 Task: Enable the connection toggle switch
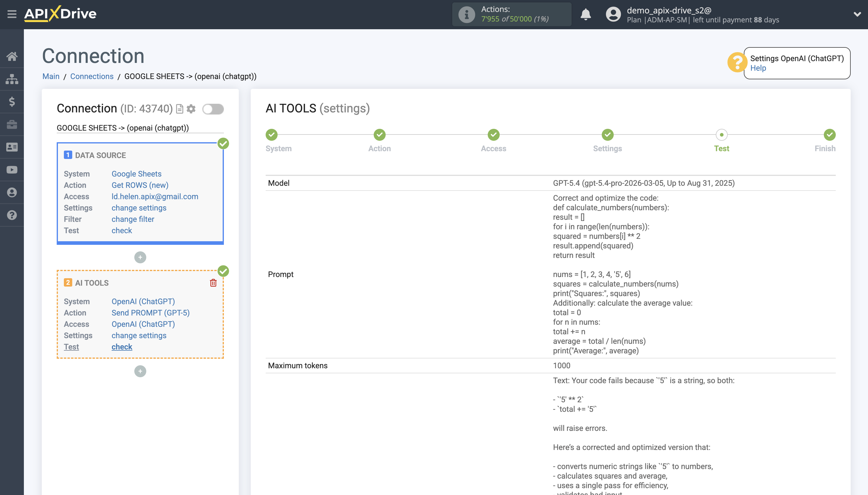click(x=213, y=109)
